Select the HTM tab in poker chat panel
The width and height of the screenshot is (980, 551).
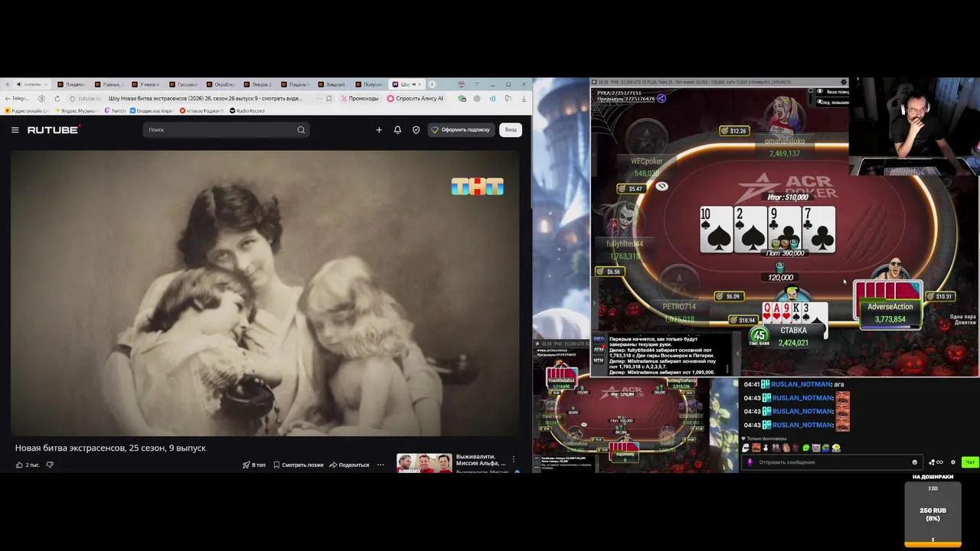[599, 360]
